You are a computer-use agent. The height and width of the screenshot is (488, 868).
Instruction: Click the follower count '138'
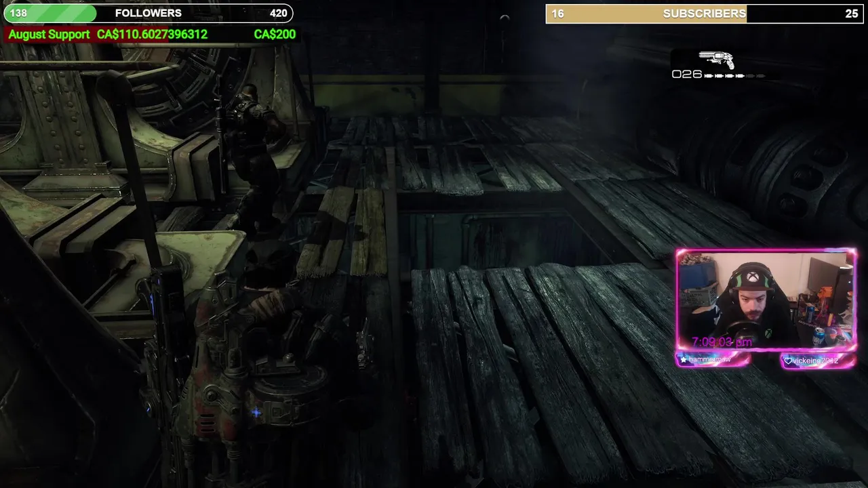pyautogui.click(x=18, y=13)
